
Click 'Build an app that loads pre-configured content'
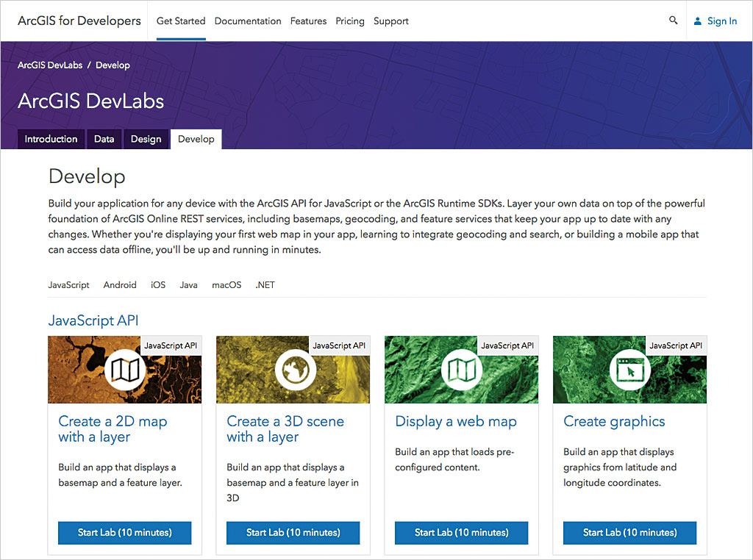tap(454, 460)
